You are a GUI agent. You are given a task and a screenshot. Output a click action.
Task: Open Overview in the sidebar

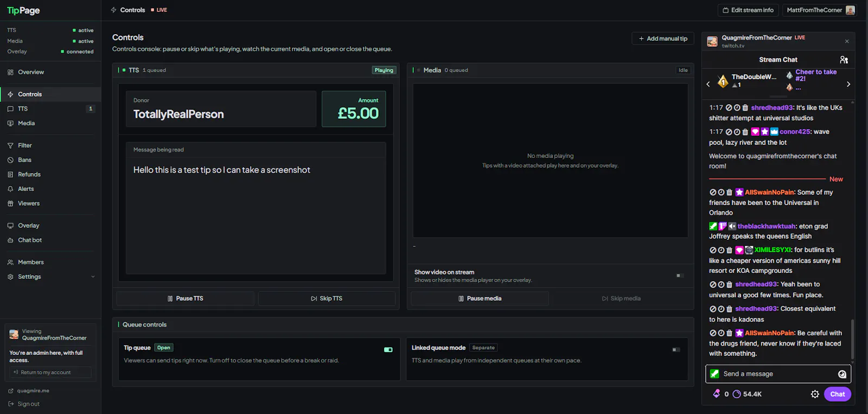tap(50, 72)
